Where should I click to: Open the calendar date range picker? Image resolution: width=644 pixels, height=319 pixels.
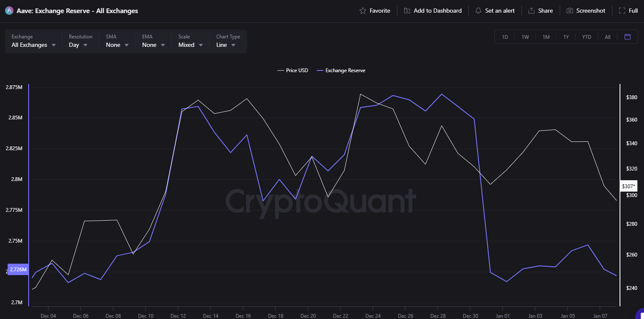click(628, 37)
